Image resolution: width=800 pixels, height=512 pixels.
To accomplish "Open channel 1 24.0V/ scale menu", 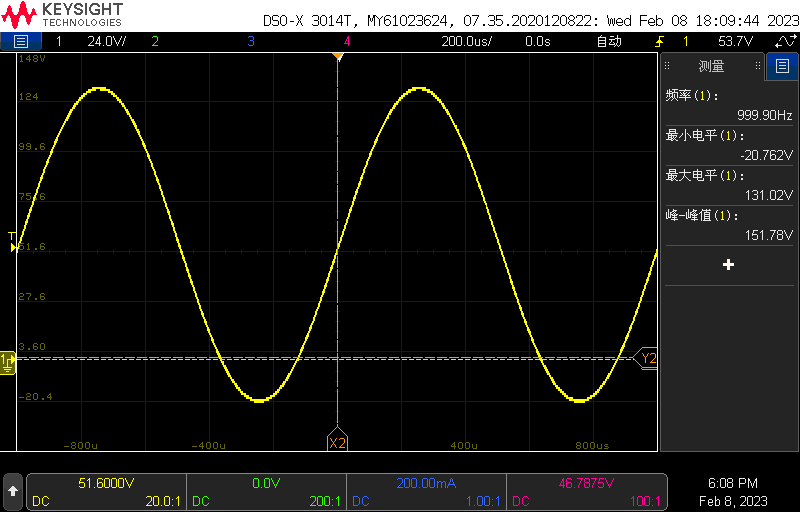I will 105,41.
